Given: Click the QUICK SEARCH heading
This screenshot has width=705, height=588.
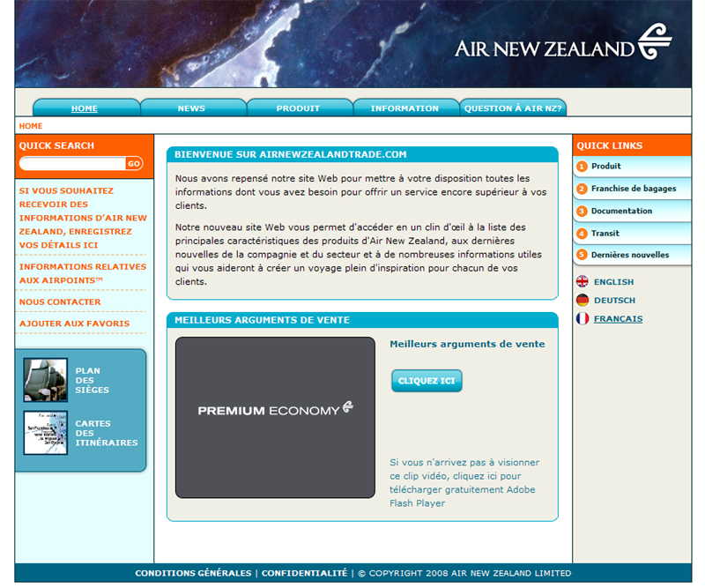Looking at the screenshot, I should click(56, 145).
